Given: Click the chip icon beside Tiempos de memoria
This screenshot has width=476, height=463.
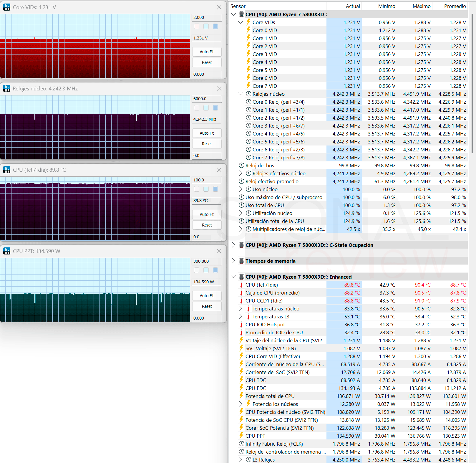Looking at the screenshot, I should 241,261.
